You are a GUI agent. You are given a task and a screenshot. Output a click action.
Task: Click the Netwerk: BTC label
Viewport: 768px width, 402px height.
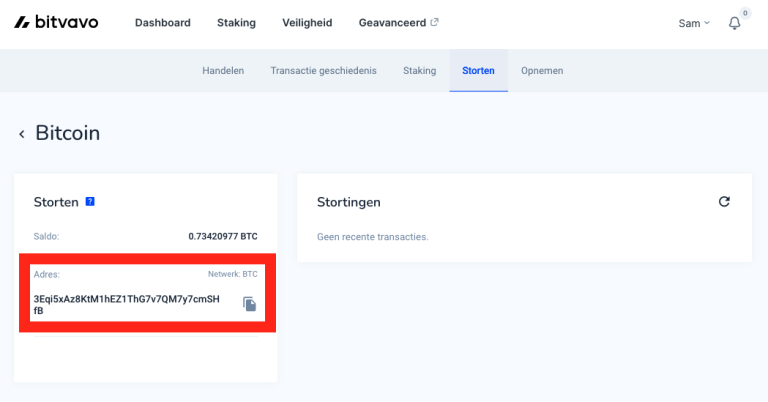pyautogui.click(x=233, y=274)
